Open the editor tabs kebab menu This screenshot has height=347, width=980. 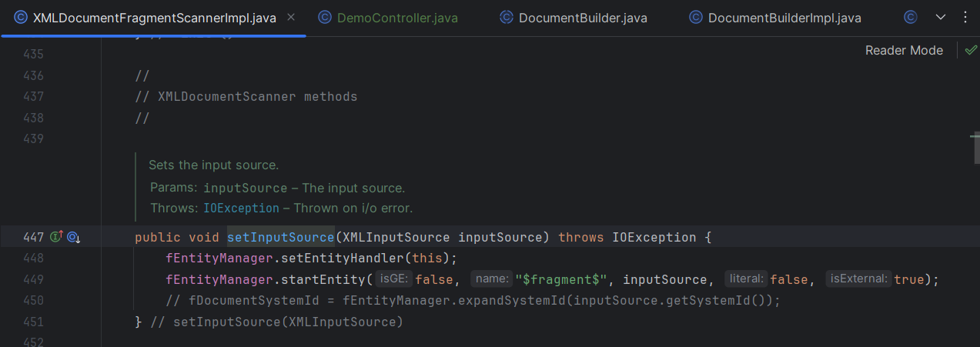tap(966, 17)
